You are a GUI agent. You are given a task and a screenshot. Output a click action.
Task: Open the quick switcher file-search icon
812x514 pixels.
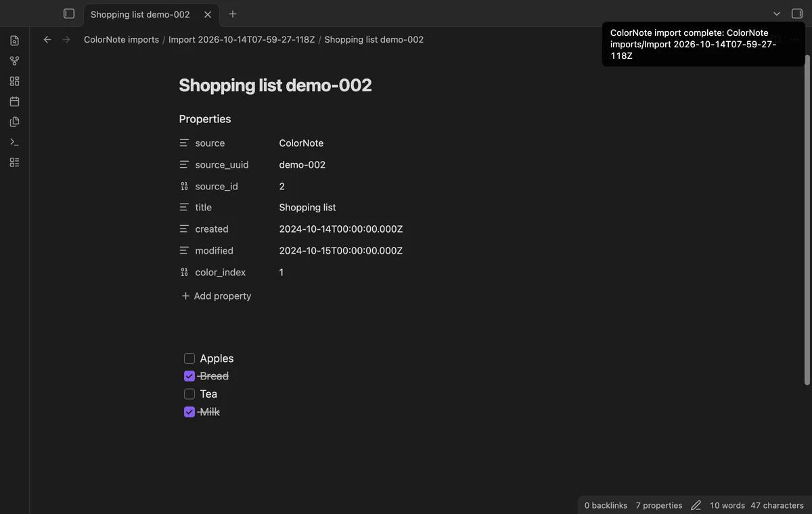pyautogui.click(x=14, y=41)
